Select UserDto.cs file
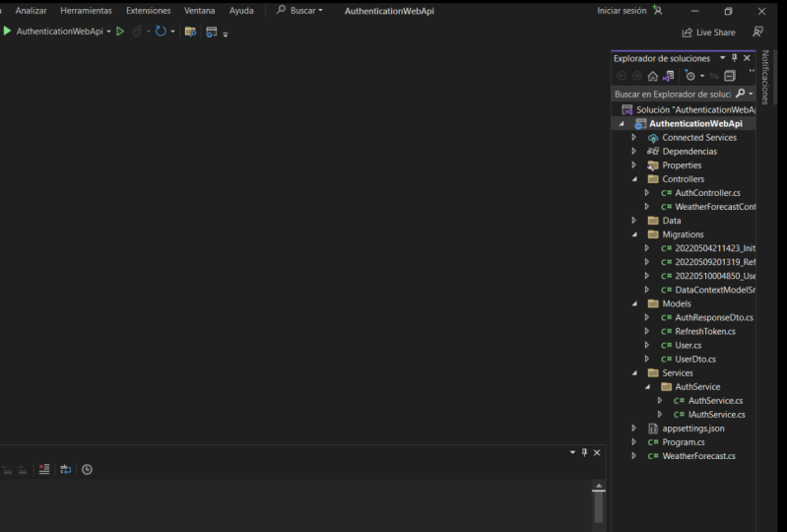Image resolution: width=787 pixels, height=532 pixels. click(695, 360)
